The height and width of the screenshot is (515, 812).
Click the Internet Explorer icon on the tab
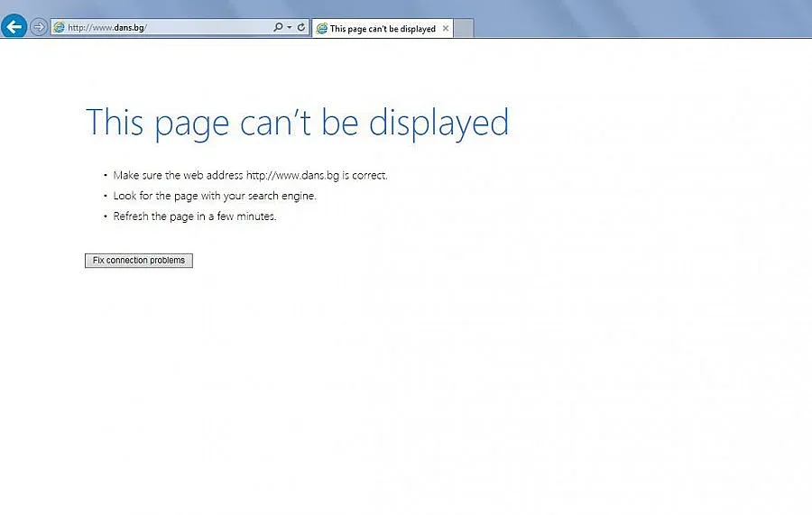coord(322,29)
